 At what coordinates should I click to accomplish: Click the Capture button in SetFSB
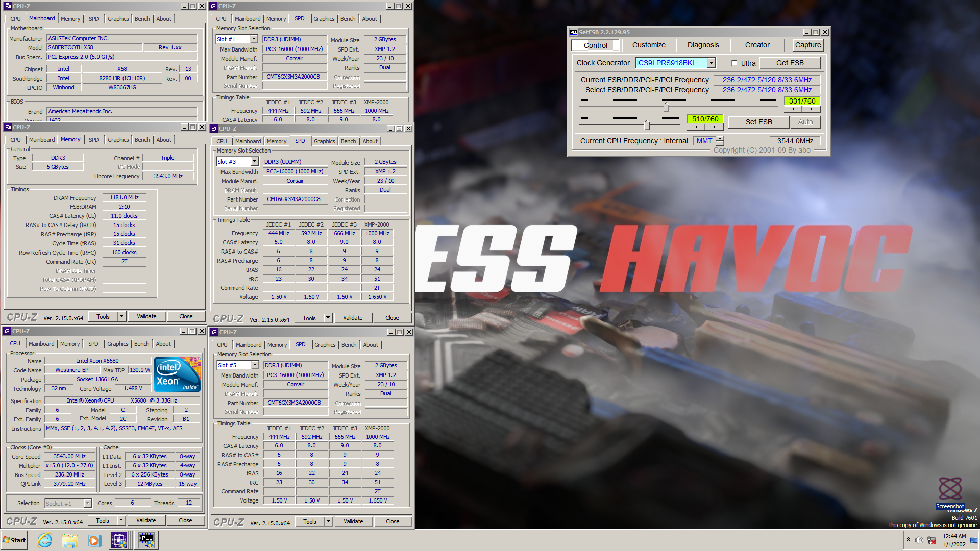tap(808, 45)
